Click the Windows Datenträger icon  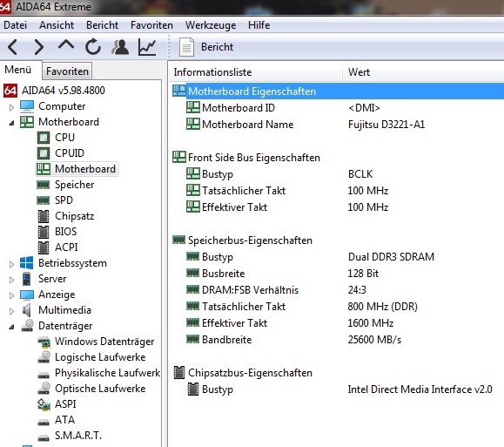(44, 342)
